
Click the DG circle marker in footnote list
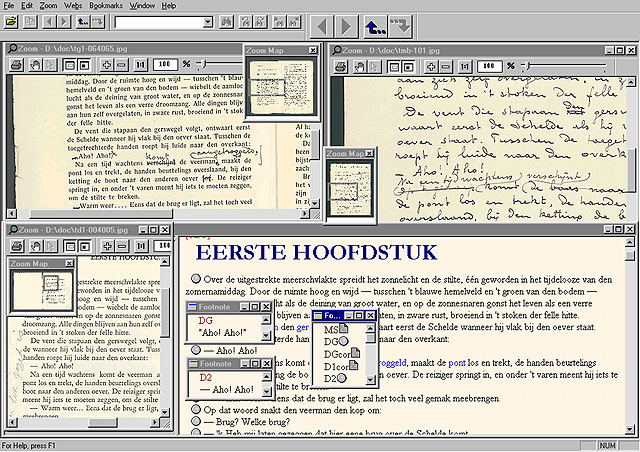click(343, 341)
